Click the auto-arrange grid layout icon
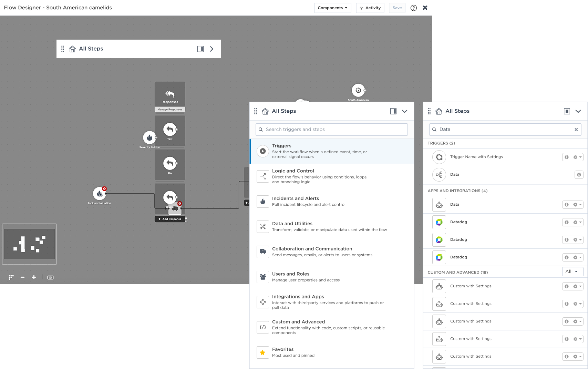588x369 pixels. (x=11, y=277)
